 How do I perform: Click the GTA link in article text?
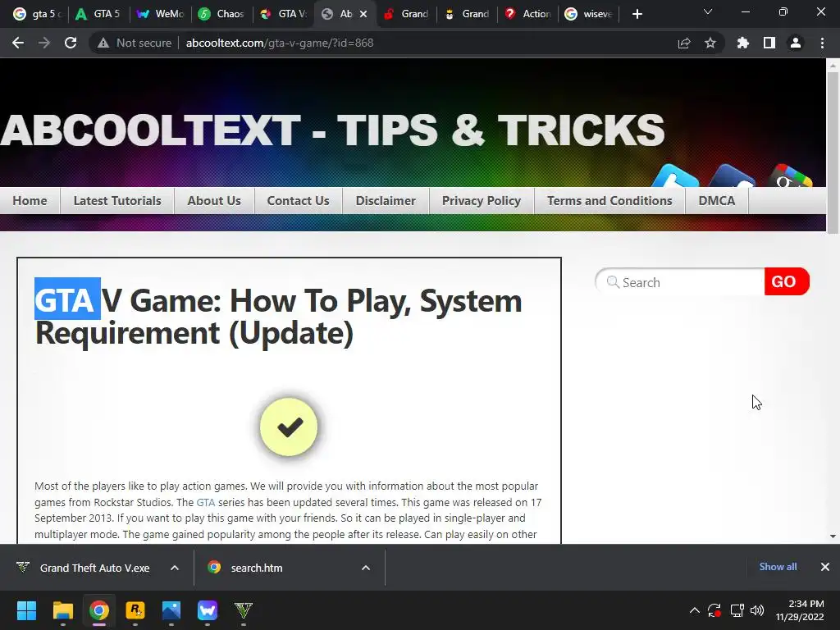click(206, 503)
